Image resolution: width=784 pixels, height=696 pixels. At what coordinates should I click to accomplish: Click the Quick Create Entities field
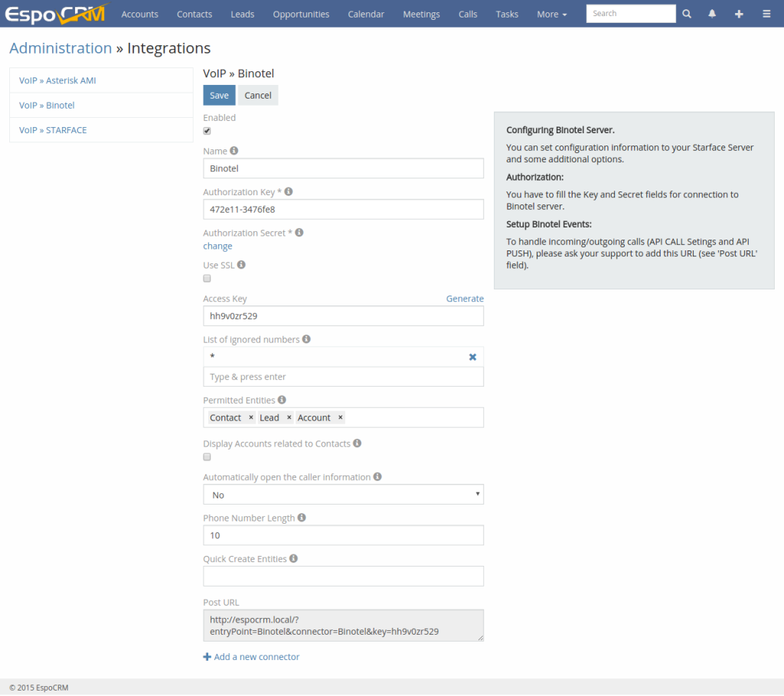click(x=343, y=577)
